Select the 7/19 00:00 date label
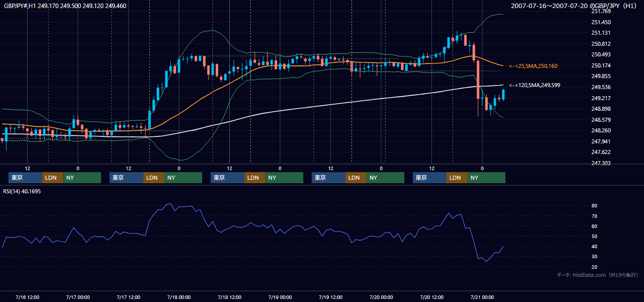The image size is (644, 302). click(x=280, y=297)
